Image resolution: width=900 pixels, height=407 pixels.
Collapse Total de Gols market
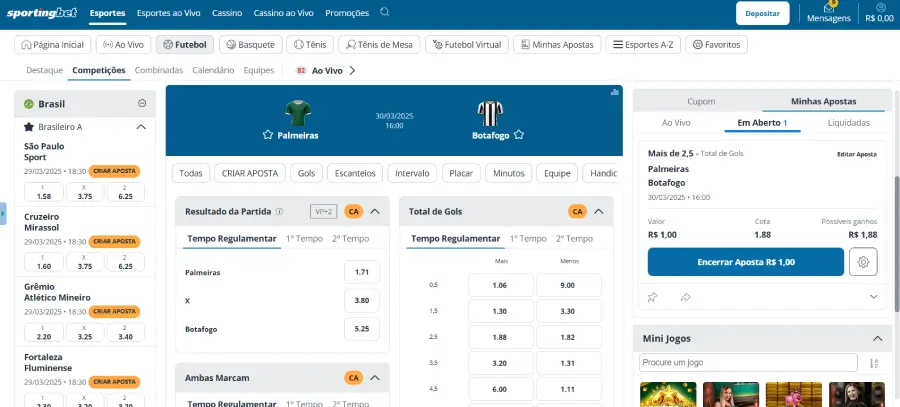pos(599,211)
